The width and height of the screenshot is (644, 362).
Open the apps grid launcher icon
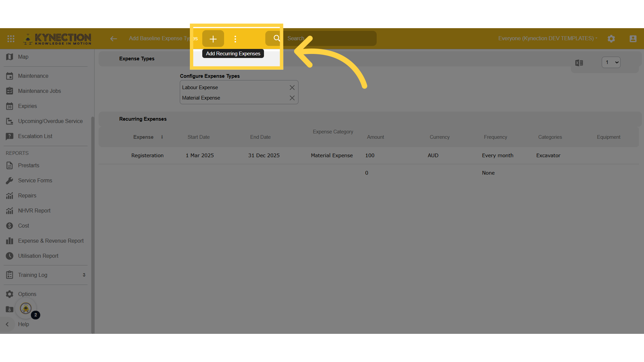point(11,39)
